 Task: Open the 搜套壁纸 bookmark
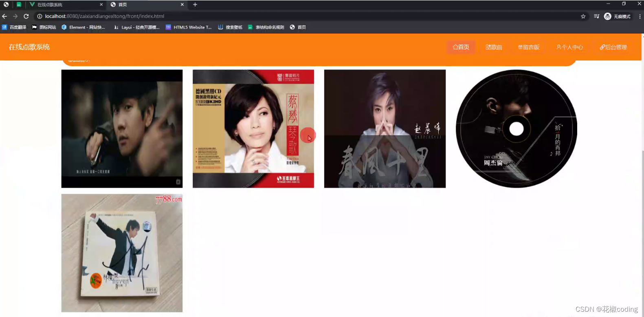[230, 27]
